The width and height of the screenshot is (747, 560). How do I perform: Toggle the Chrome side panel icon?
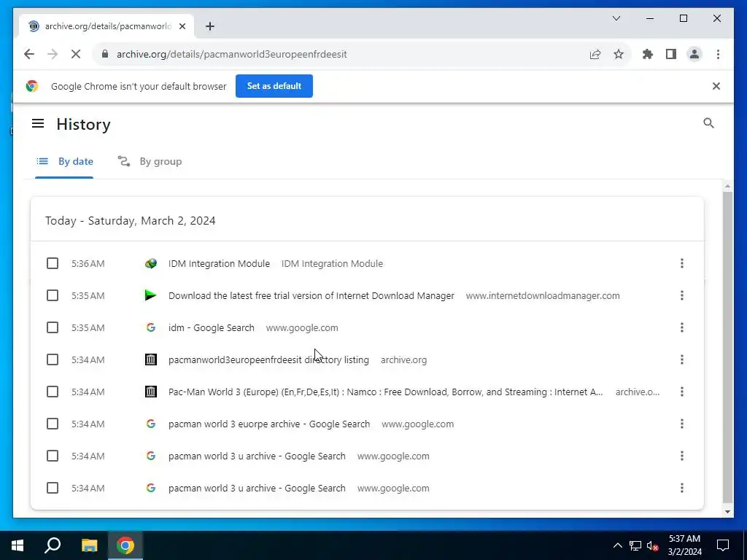coord(671,54)
